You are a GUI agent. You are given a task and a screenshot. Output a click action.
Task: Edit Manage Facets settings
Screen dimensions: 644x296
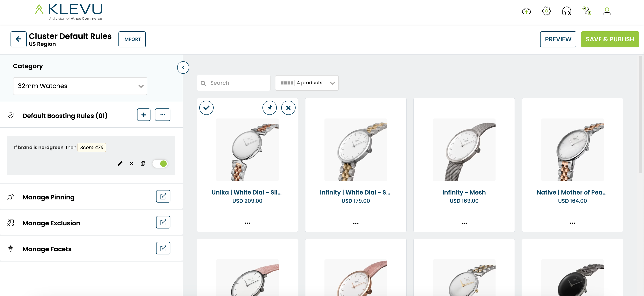coord(163,248)
